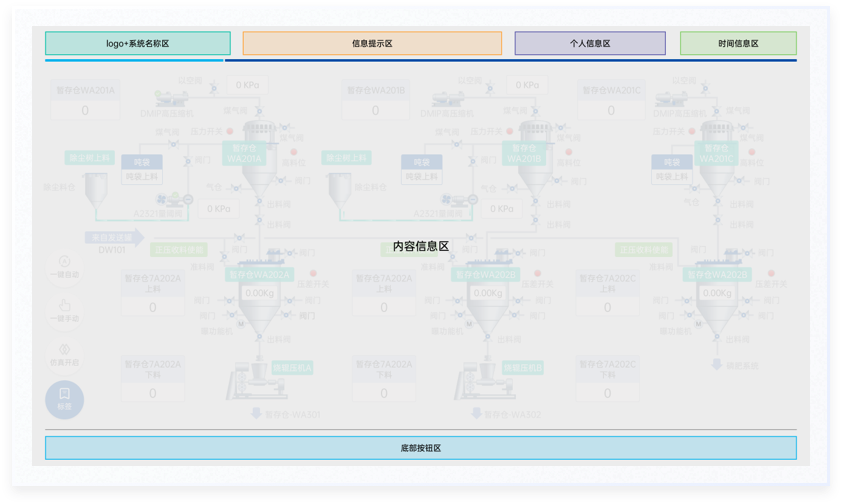Toggle the 仿真开启 simulation icon
Screen dimensions: 842x504
tap(65, 347)
